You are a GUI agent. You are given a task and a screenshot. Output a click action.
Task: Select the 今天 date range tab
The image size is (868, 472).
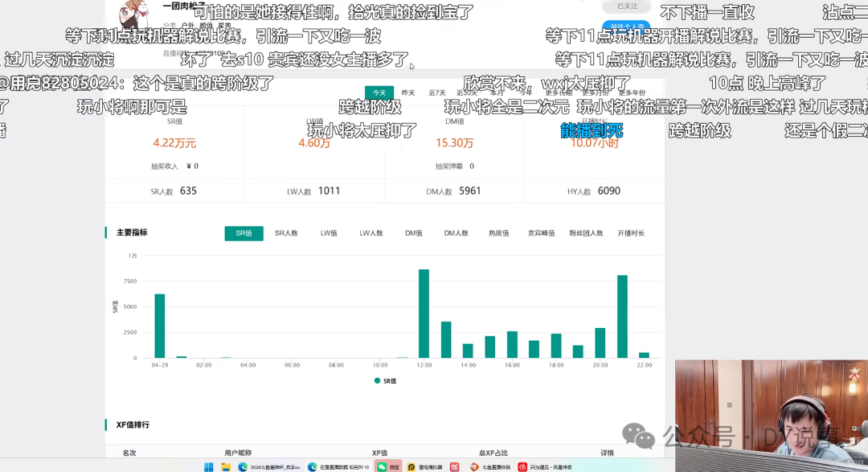pyautogui.click(x=379, y=92)
